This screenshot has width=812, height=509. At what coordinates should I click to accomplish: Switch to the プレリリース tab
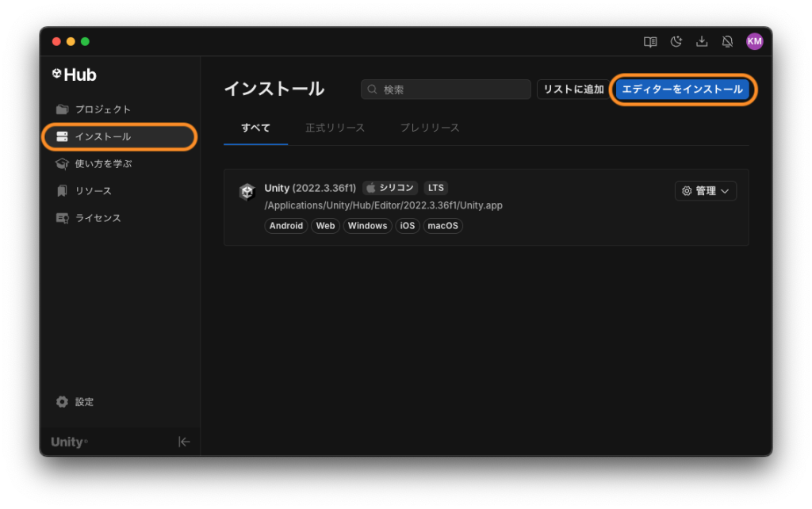[x=430, y=128]
